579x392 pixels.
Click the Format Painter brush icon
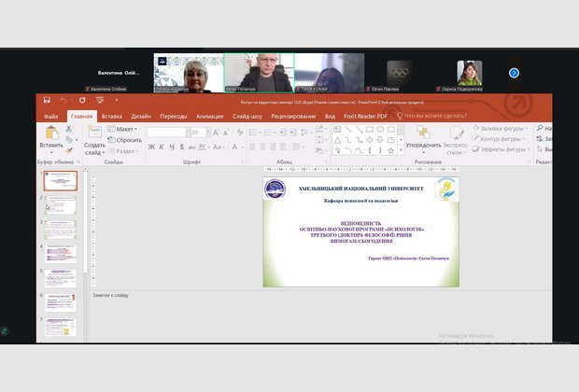[x=69, y=148]
